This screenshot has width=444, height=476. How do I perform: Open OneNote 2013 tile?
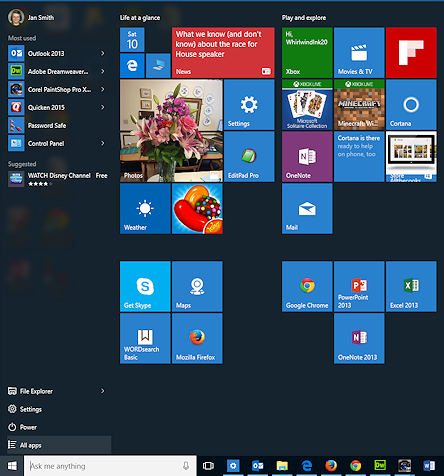[x=359, y=339]
